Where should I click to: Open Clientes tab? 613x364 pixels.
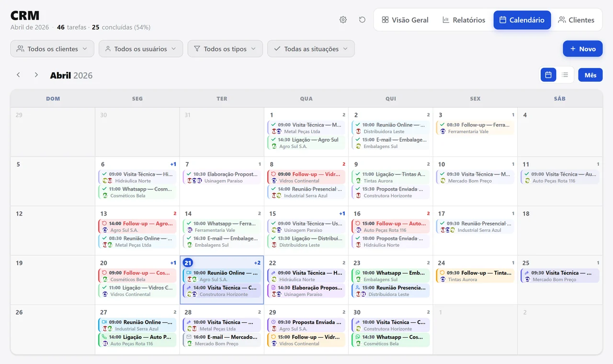[576, 20]
